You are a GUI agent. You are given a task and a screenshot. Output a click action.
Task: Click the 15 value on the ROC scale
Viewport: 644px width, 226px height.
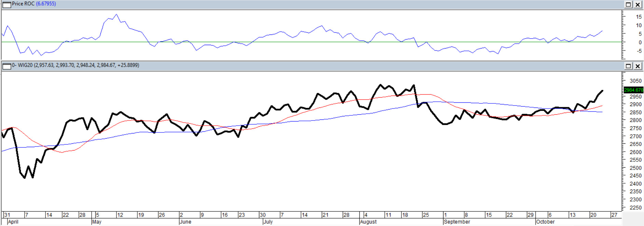point(638,17)
